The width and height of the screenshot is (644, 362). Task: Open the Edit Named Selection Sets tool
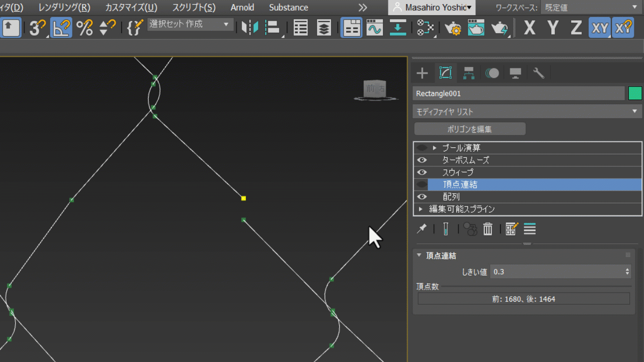[135, 28]
